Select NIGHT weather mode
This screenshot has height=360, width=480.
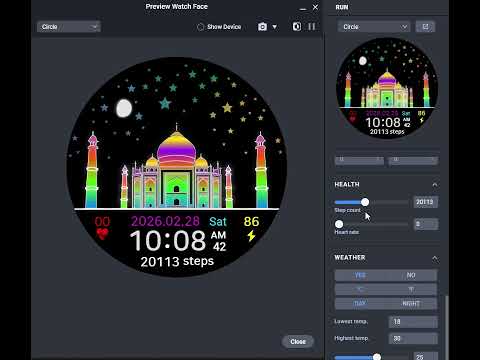pos(411,304)
